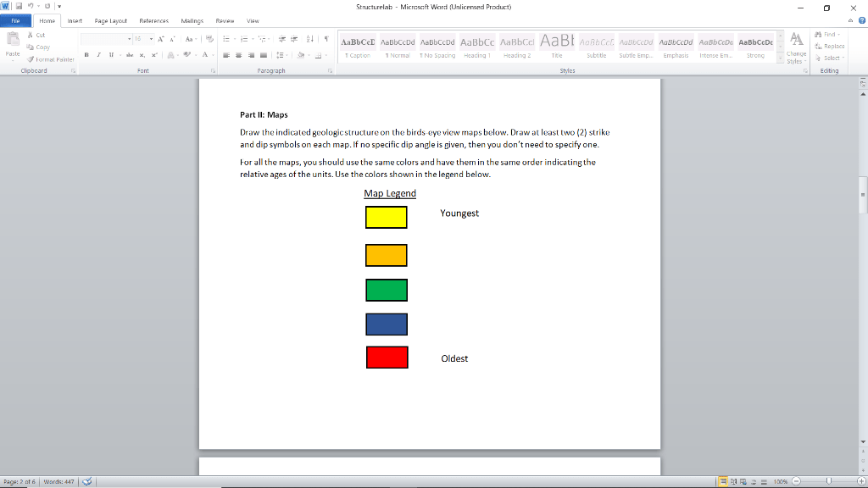This screenshot has width=868, height=488.
Task: Toggle Print Layout view button
Action: 723,482
